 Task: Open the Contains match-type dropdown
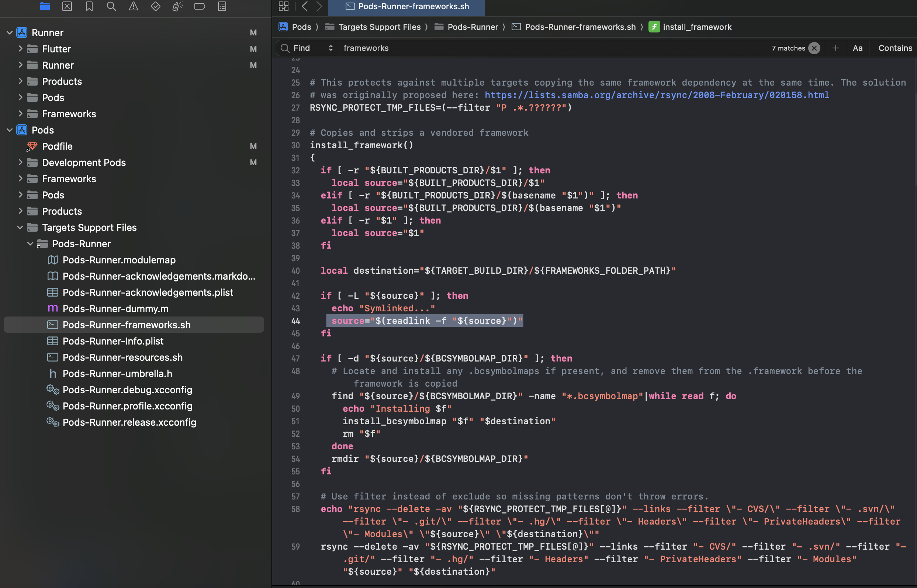895,48
